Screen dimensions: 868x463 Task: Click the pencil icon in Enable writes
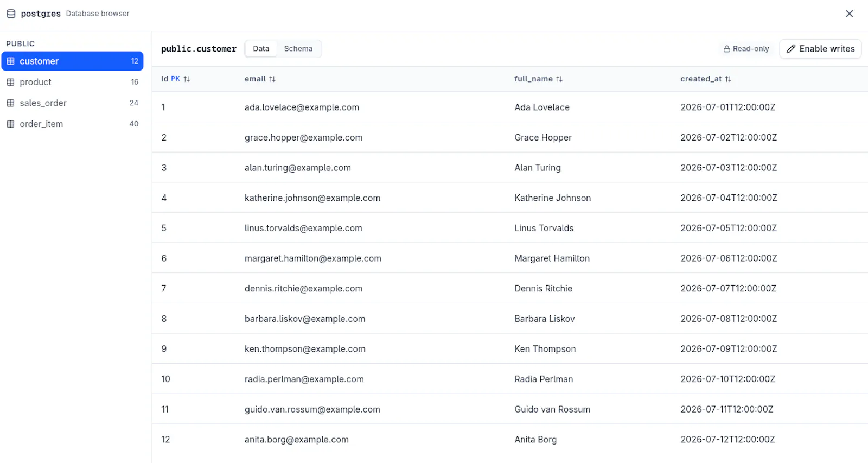[791, 49]
